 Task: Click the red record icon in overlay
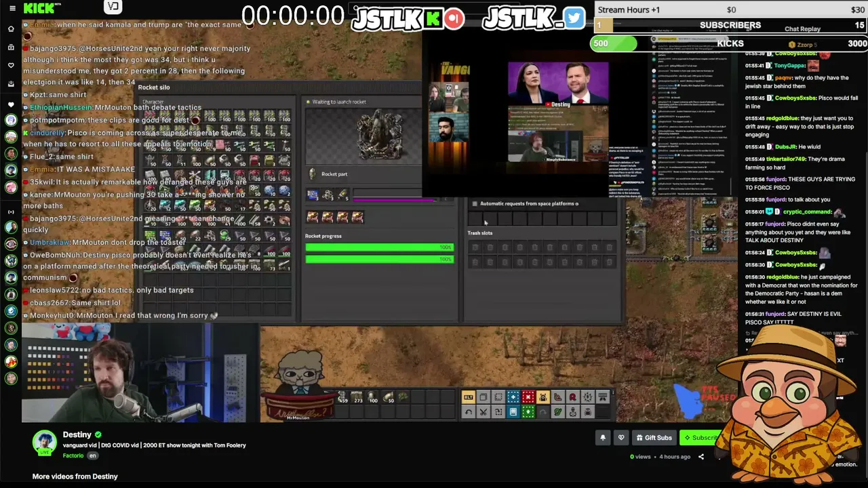(x=454, y=18)
